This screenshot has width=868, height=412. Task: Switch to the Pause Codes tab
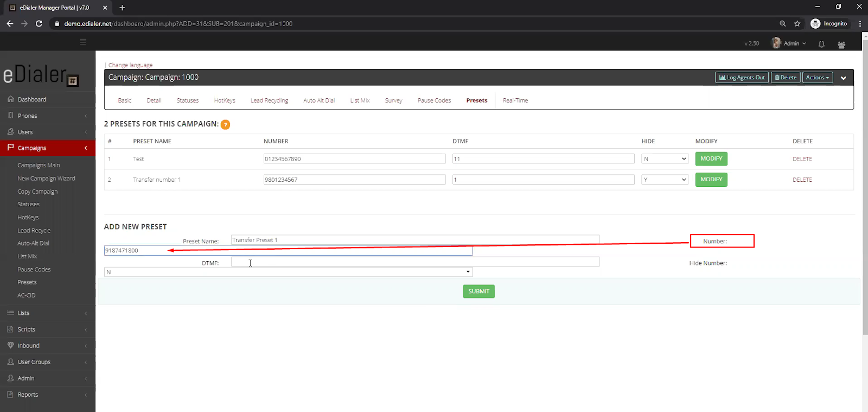point(434,100)
